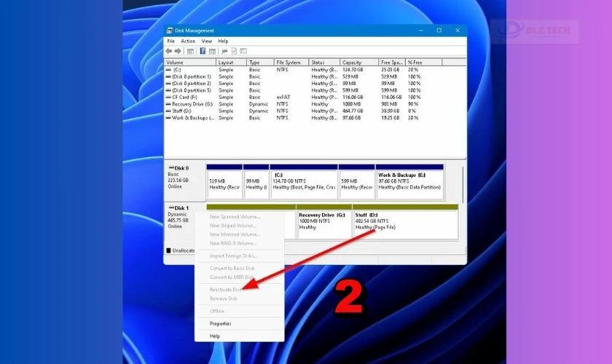
Task: Sort by the Capacity column header
Action: tap(359, 63)
